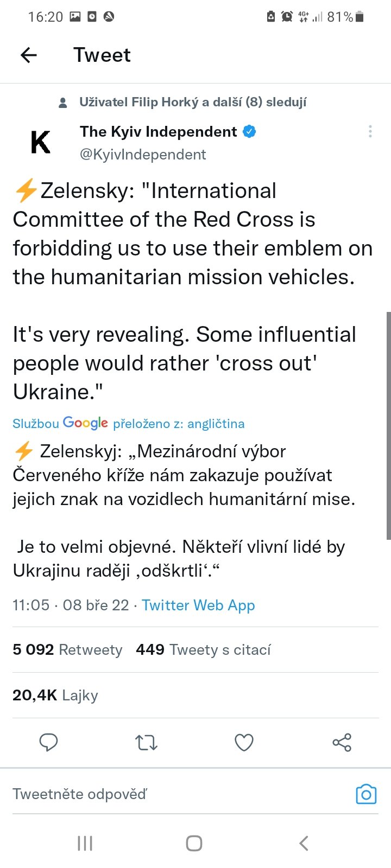Viewport: 391px width, 868px height.
Task: Tap the Android recent apps button
Action: 85,843
